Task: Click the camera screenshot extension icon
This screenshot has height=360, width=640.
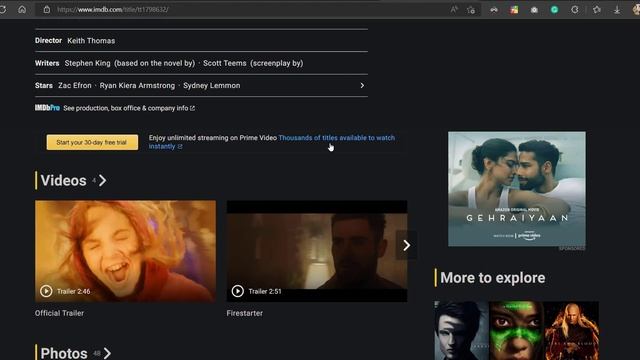Action: pyautogui.click(x=534, y=9)
